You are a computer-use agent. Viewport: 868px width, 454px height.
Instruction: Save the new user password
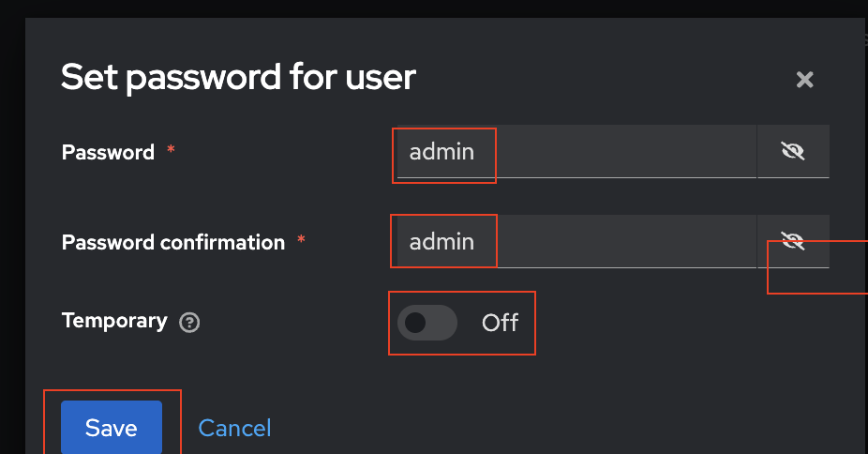tap(111, 428)
